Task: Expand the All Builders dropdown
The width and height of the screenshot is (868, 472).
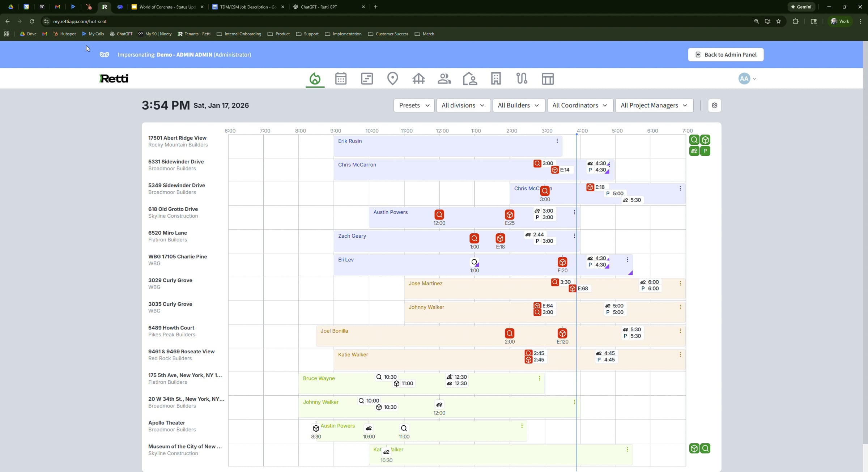Action: (x=519, y=105)
